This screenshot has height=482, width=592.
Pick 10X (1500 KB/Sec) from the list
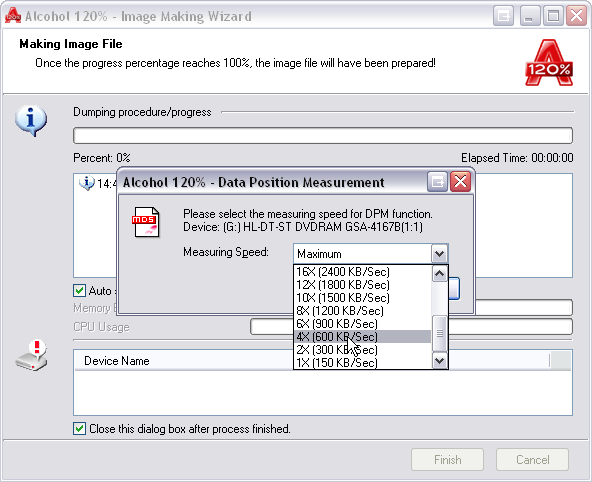[362, 298]
